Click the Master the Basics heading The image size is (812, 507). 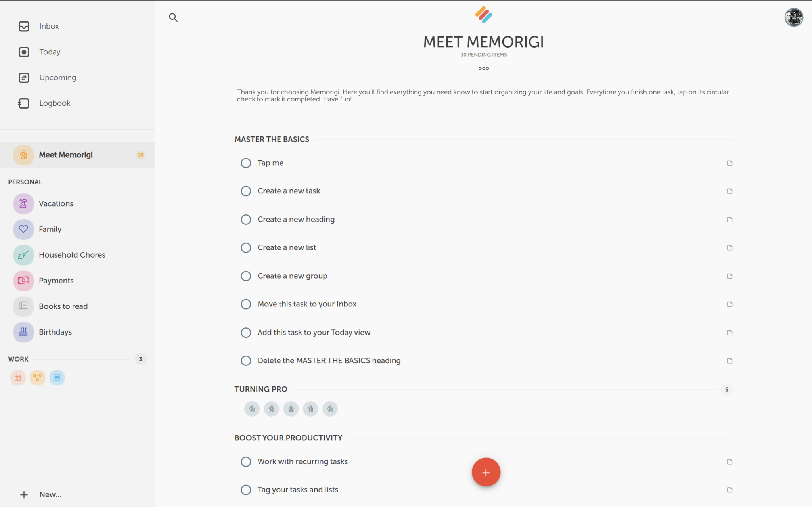(272, 139)
